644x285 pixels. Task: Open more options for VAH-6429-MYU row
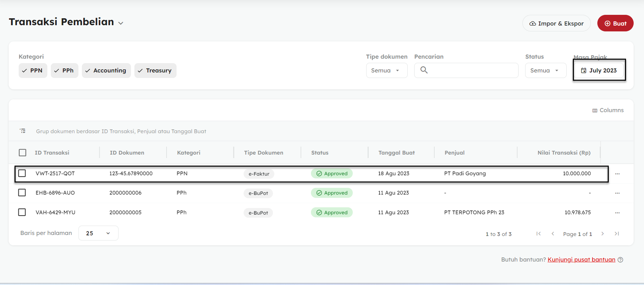pos(617,213)
